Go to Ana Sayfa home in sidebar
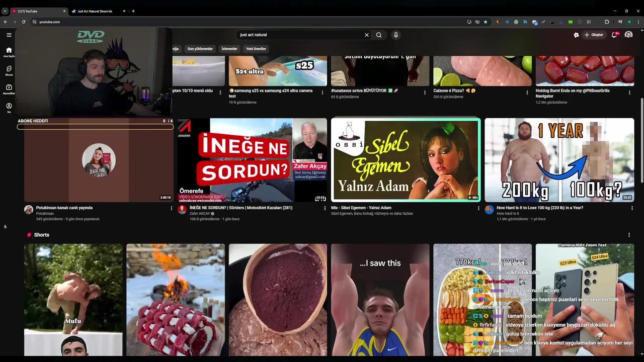 point(9,52)
